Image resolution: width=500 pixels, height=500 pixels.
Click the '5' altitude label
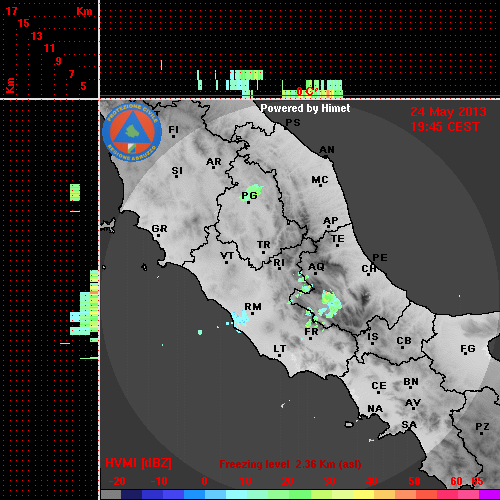[83, 86]
